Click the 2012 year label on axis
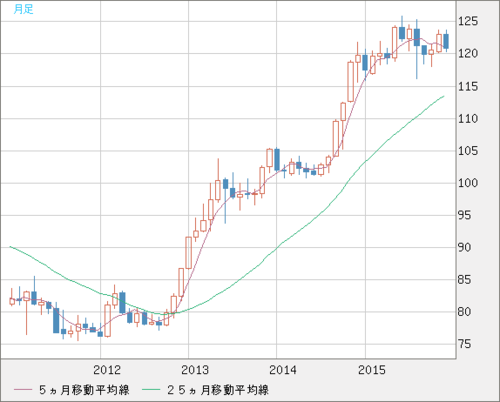The width and height of the screenshot is (500, 402). (107, 370)
